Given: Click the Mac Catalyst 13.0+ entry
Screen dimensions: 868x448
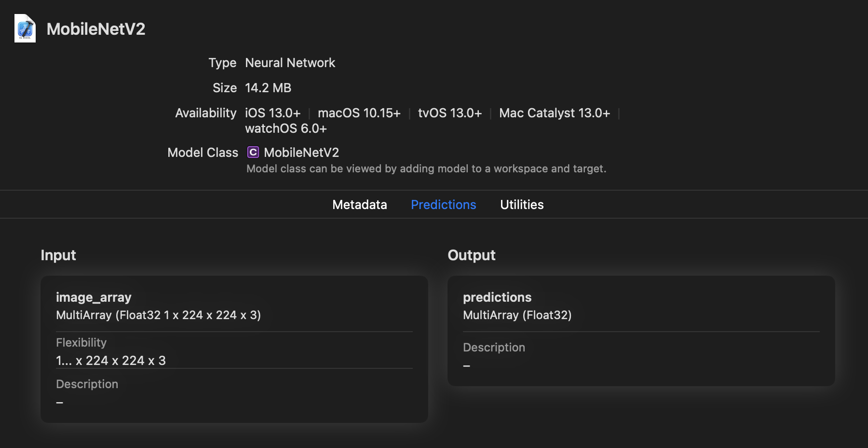Looking at the screenshot, I should [x=555, y=113].
